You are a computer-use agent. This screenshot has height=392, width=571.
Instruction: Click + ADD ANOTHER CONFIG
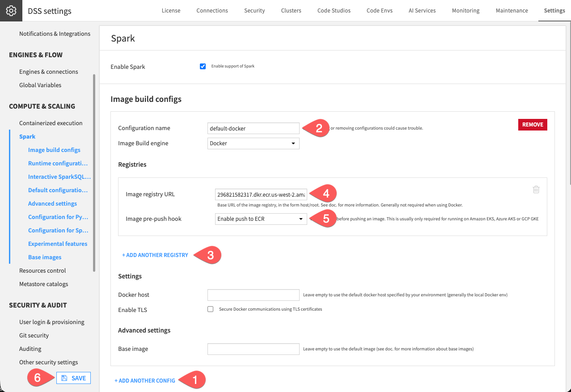pos(145,381)
